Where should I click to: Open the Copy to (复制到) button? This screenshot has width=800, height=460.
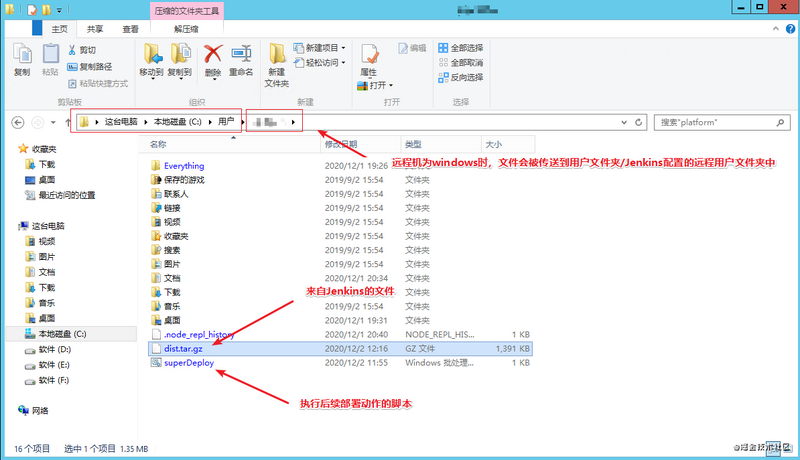180,61
